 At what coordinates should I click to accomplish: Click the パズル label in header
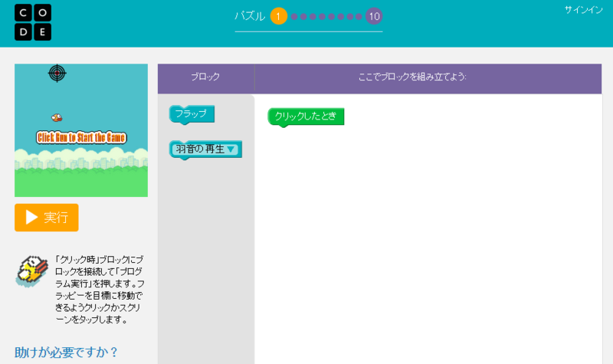pyautogui.click(x=251, y=16)
